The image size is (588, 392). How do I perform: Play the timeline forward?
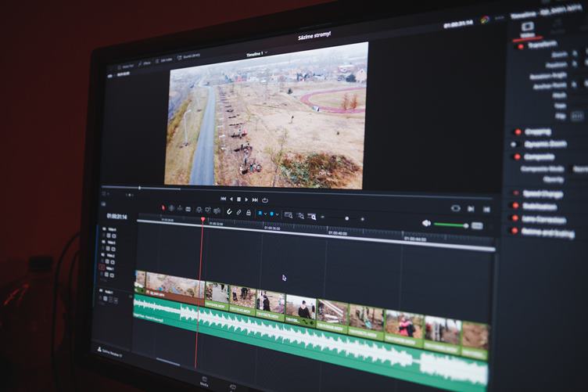coord(246,200)
